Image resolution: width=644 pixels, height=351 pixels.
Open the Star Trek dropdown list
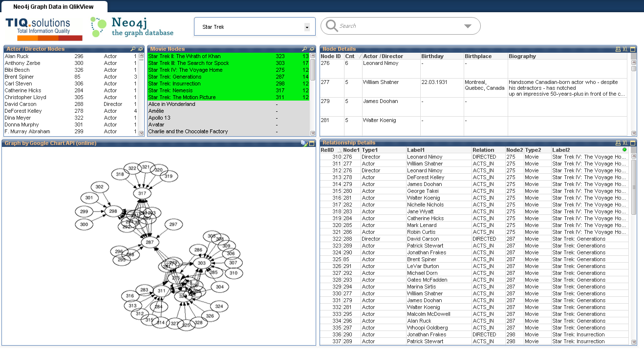click(x=307, y=27)
